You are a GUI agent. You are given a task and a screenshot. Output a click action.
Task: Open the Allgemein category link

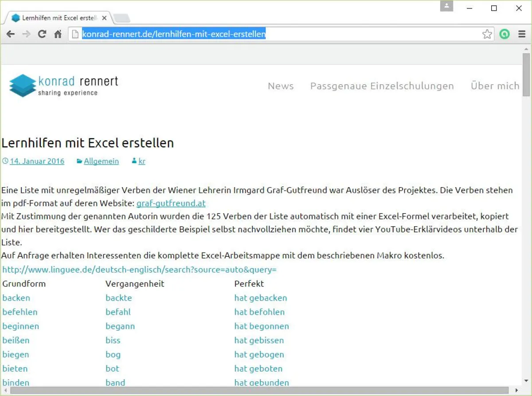coord(101,161)
